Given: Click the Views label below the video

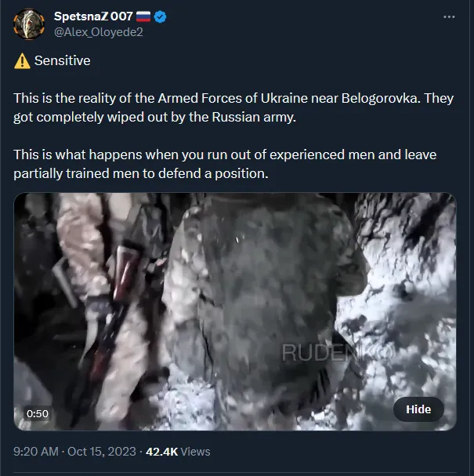Looking at the screenshot, I should click(x=195, y=452).
